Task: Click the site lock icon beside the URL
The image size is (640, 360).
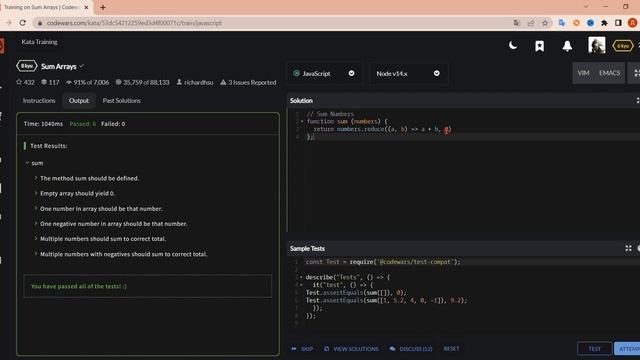Action: coord(40,23)
